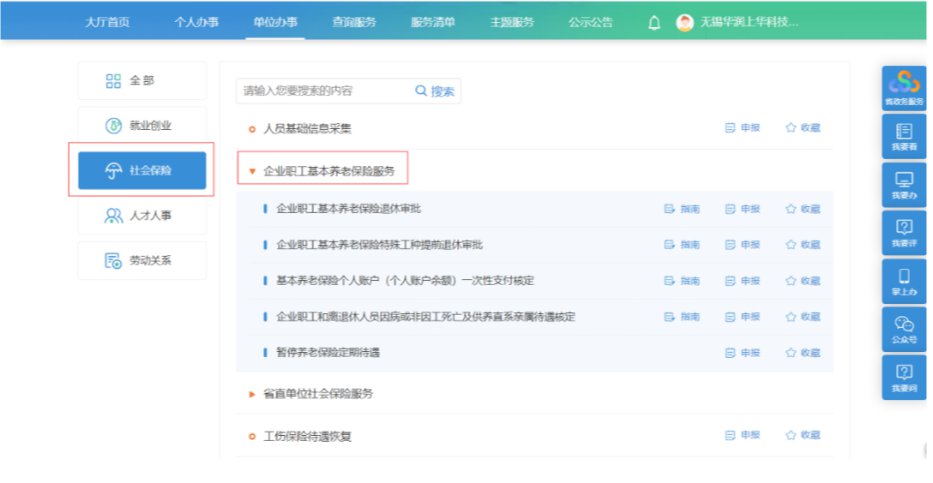
Task: Open the 掌上办 mobile icon
Action: [904, 281]
